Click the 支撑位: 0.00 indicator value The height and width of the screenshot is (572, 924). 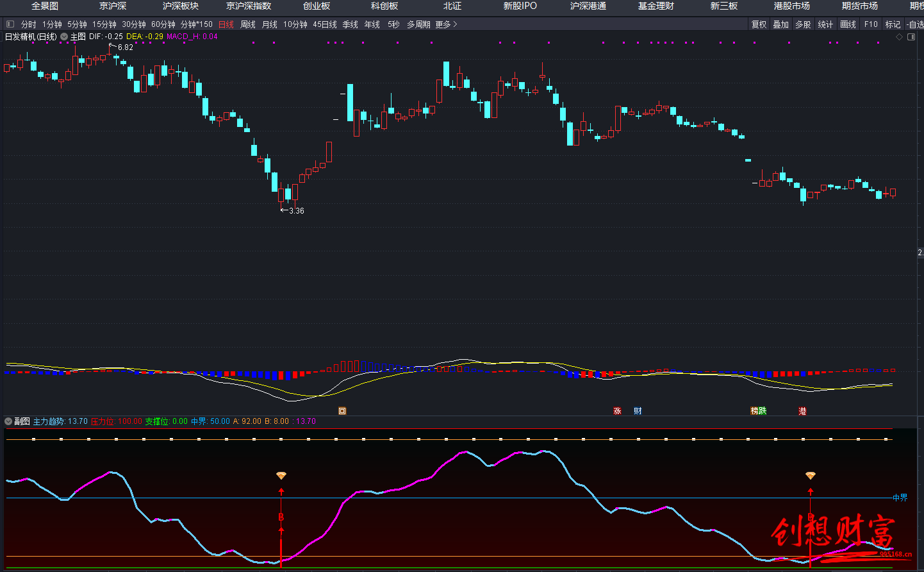(167, 421)
